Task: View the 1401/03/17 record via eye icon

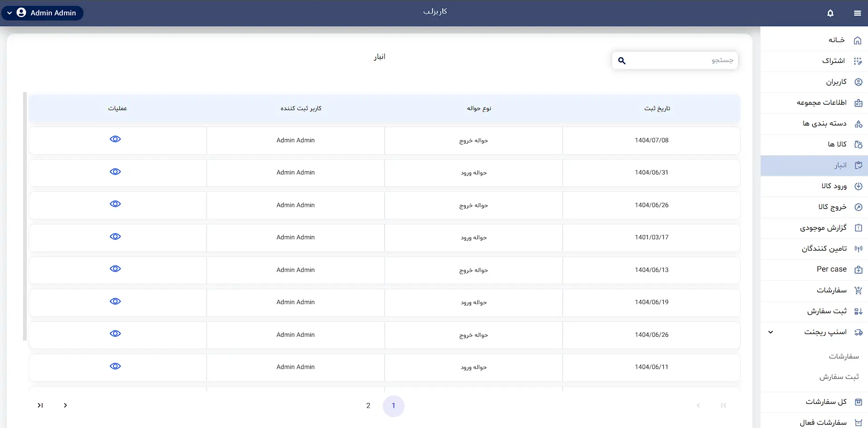Action: pyautogui.click(x=115, y=237)
